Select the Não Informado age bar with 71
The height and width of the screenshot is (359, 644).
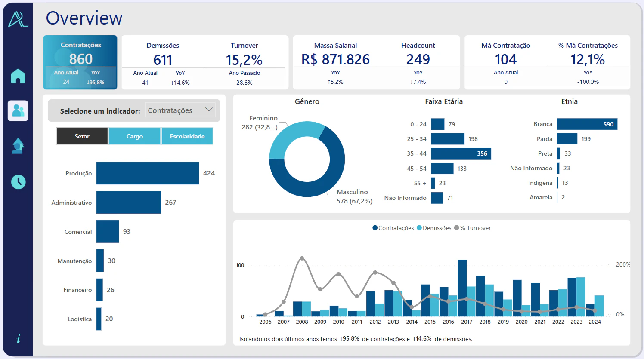(437, 198)
